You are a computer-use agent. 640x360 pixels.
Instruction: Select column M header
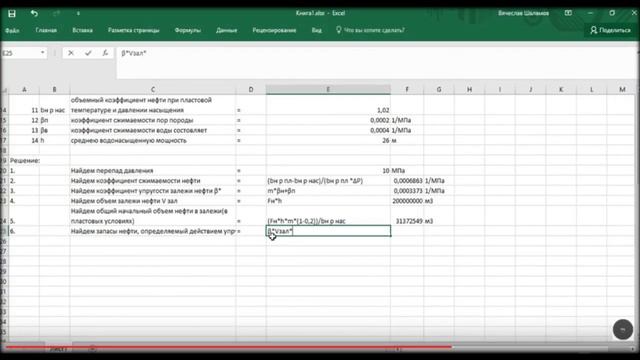click(x=622, y=89)
